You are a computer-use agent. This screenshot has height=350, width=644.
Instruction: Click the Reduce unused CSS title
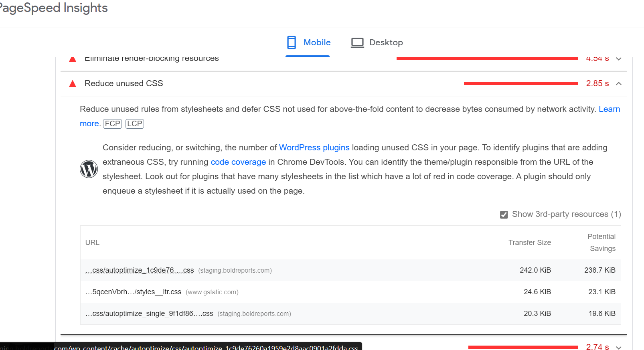124,83
